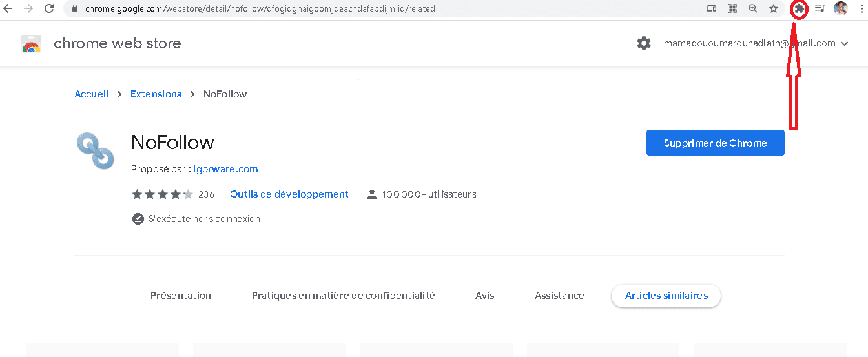Click the NoFollow extension title

pyautogui.click(x=172, y=142)
